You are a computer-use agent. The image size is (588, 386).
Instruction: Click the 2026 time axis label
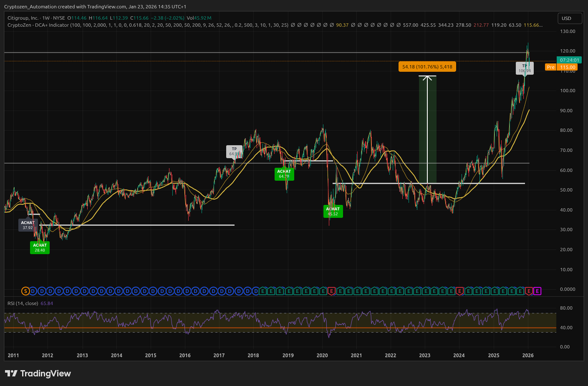coord(527,355)
